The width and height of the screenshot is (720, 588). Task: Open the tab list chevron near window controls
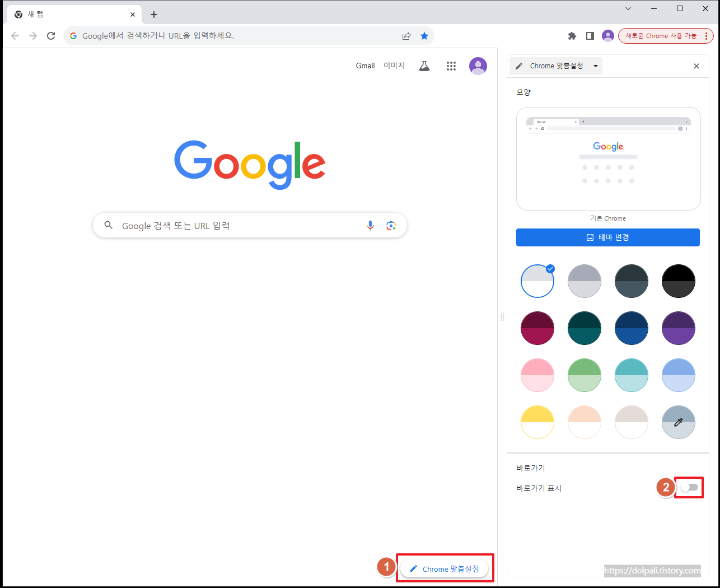pos(628,8)
